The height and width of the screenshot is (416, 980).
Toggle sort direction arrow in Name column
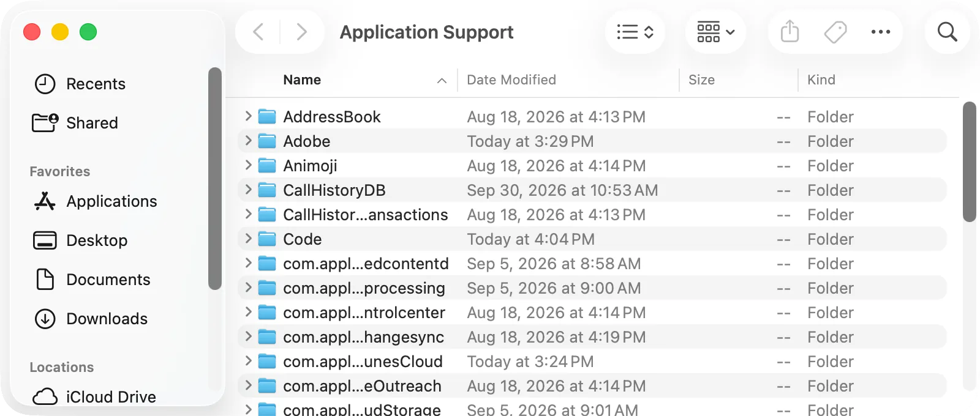point(442,81)
